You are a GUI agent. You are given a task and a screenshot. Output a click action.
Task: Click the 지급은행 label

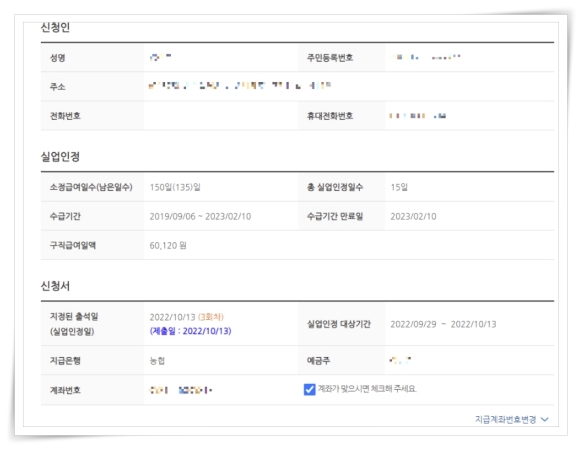65,361
